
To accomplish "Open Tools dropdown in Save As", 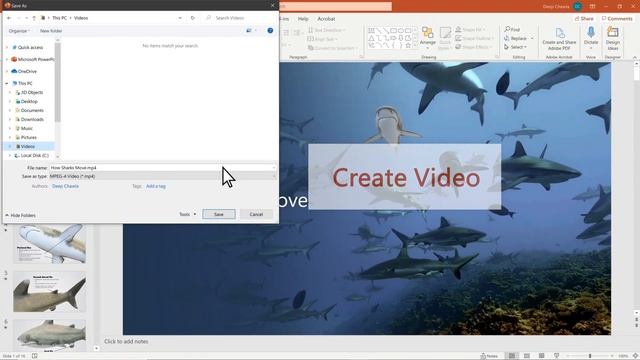I will tap(188, 214).
